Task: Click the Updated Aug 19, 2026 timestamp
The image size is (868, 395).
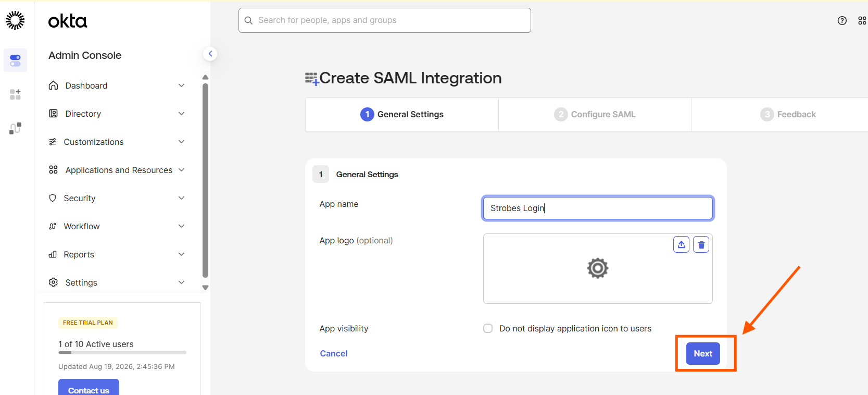Action: (117, 366)
